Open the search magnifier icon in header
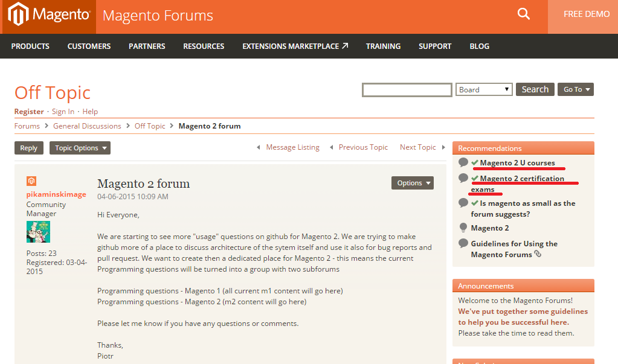Image resolution: width=618 pixels, height=364 pixels. (x=523, y=14)
